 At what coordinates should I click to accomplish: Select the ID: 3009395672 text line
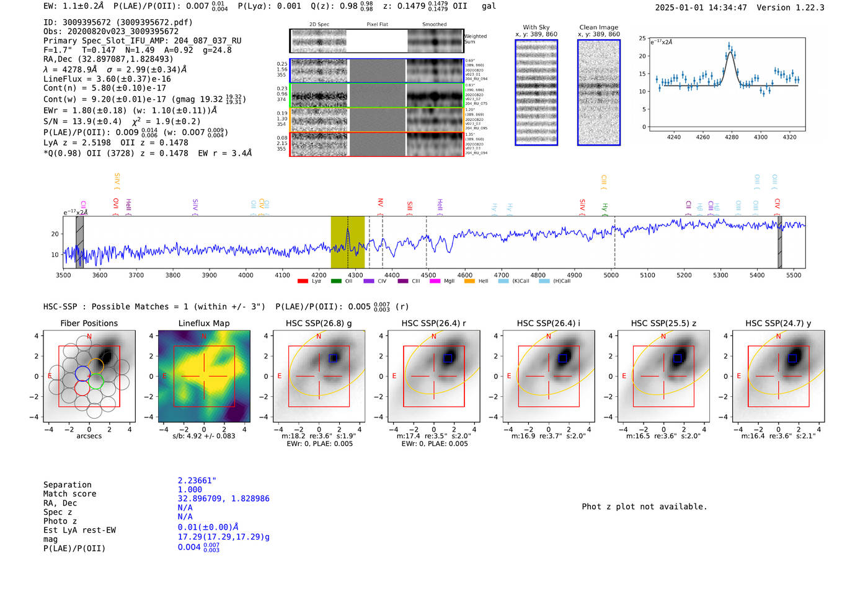118,22
